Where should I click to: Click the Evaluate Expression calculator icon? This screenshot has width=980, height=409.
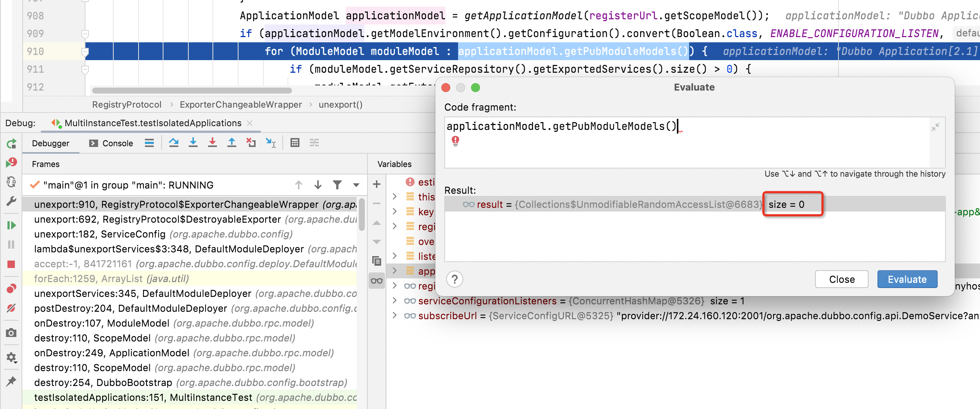tap(295, 143)
